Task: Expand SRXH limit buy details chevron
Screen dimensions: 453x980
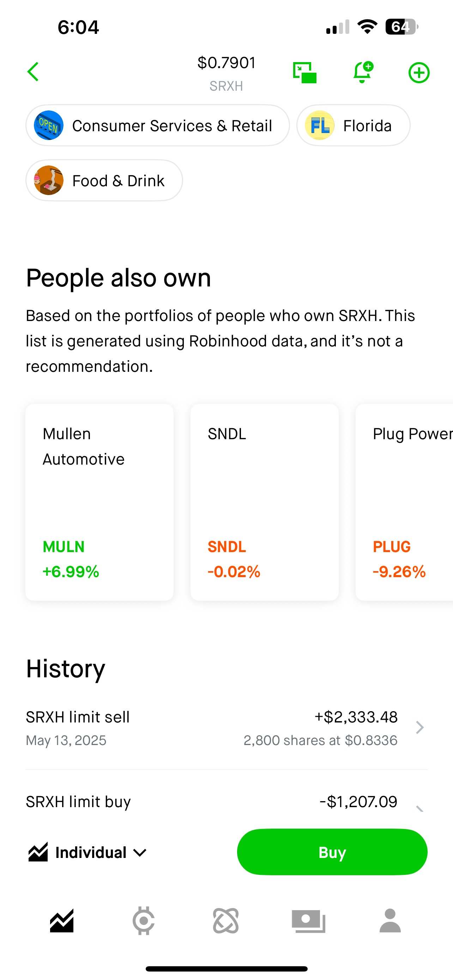Action: tap(419, 808)
